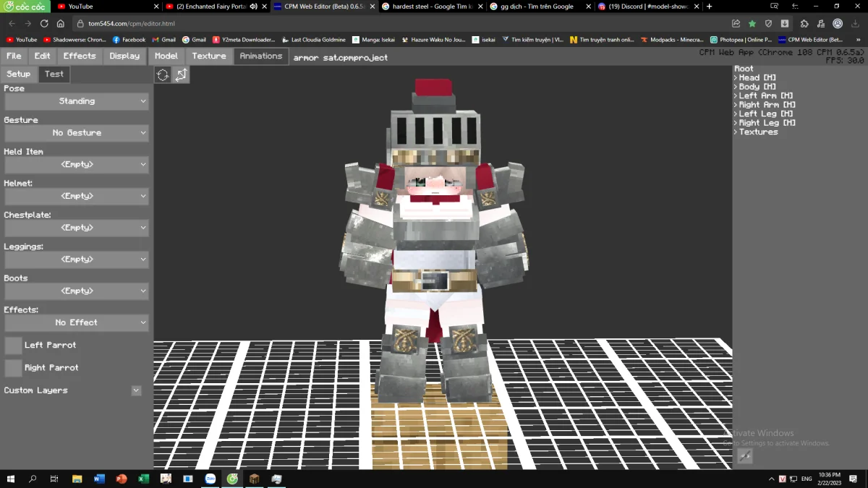The height and width of the screenshot is (488, 868).
Task: Toggle the Left Parrot checkbox
Action: (x=13, y=345)
